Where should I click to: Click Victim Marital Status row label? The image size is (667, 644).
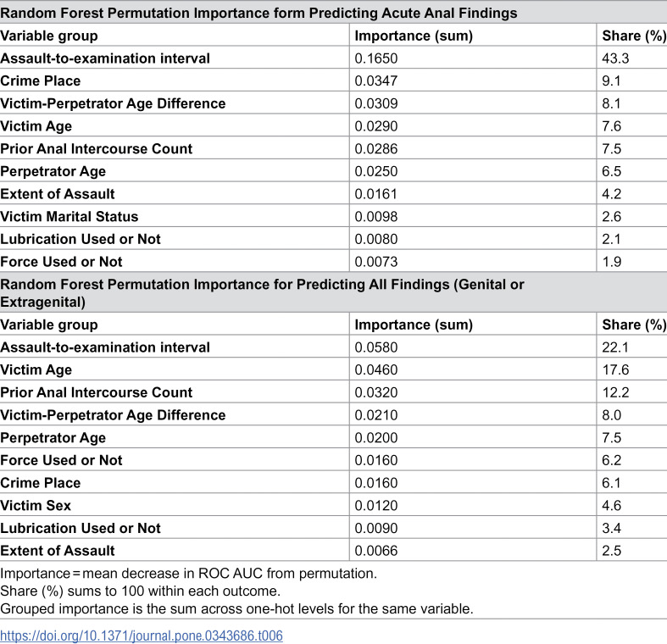[x=69, y=217]
